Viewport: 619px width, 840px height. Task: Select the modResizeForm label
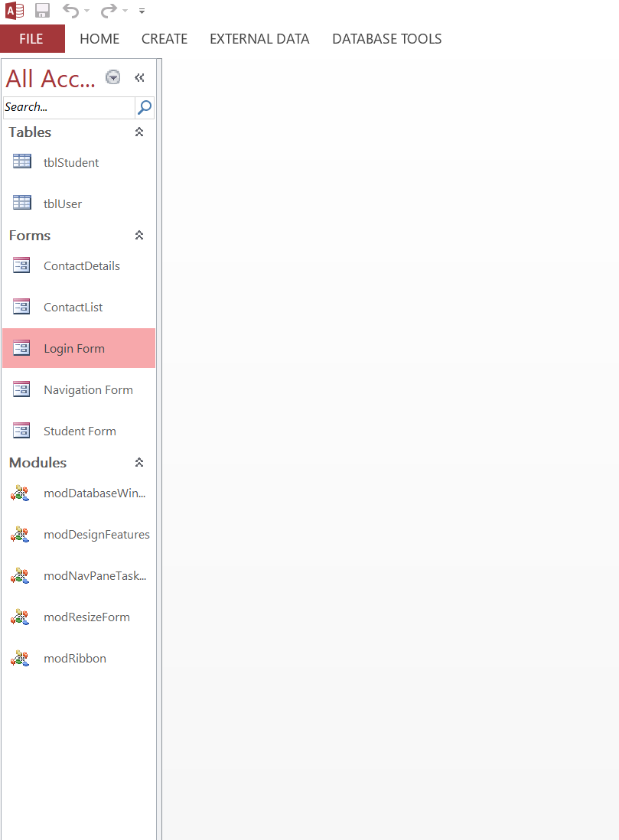pos(86,617)
